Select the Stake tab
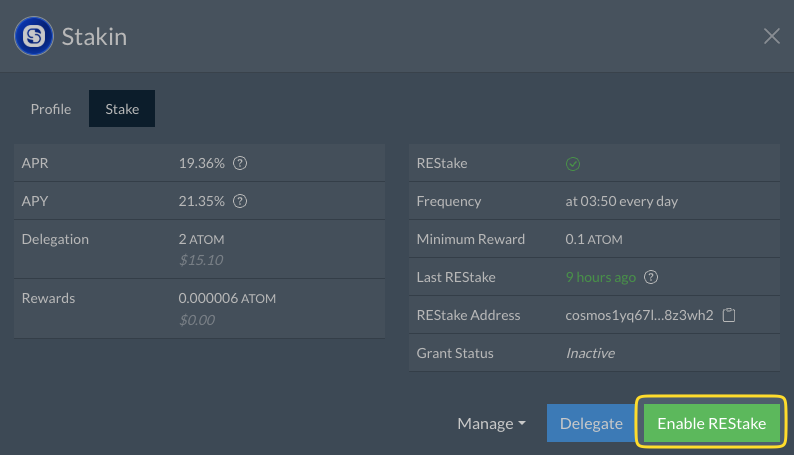This screenshot has height=455, width=794. tap(122, 109)
